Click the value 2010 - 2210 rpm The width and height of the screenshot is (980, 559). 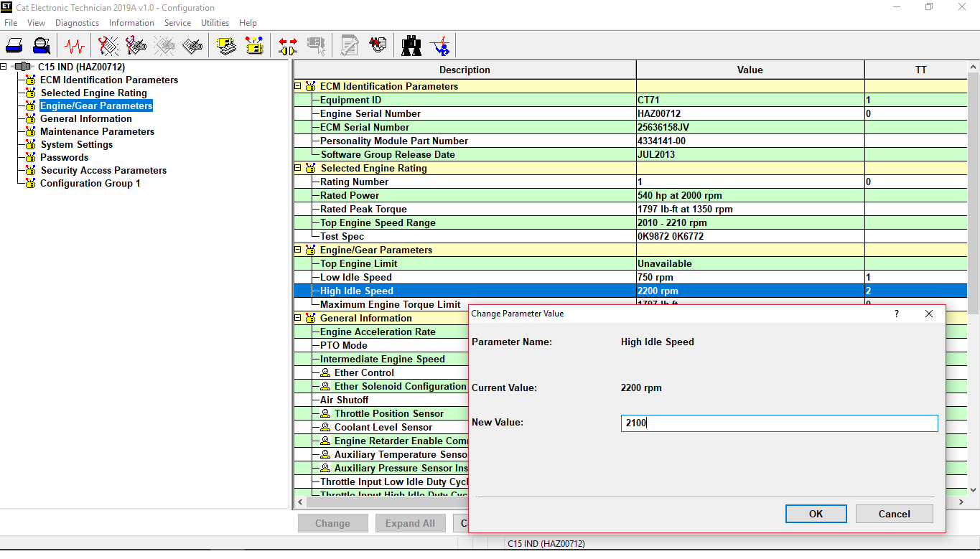(672, 223)
